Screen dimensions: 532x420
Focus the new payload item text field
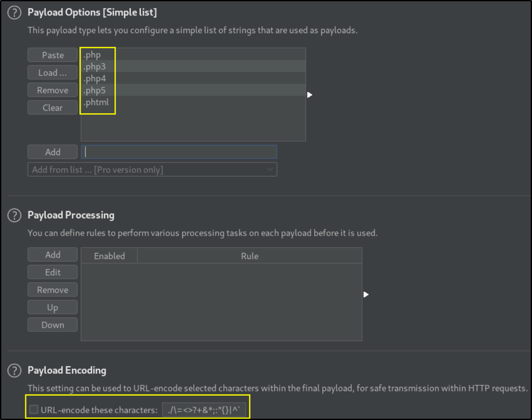179,152
